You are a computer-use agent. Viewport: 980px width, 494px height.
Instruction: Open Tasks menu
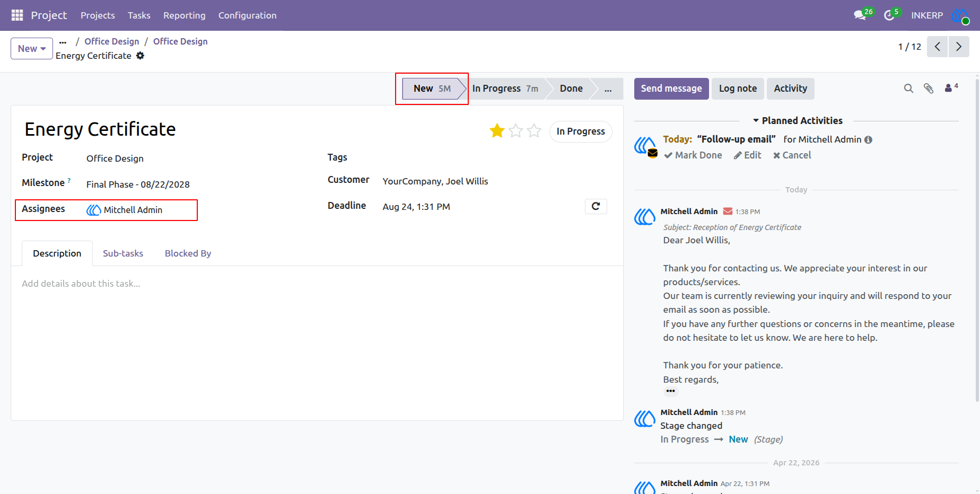tap(139, 15)
